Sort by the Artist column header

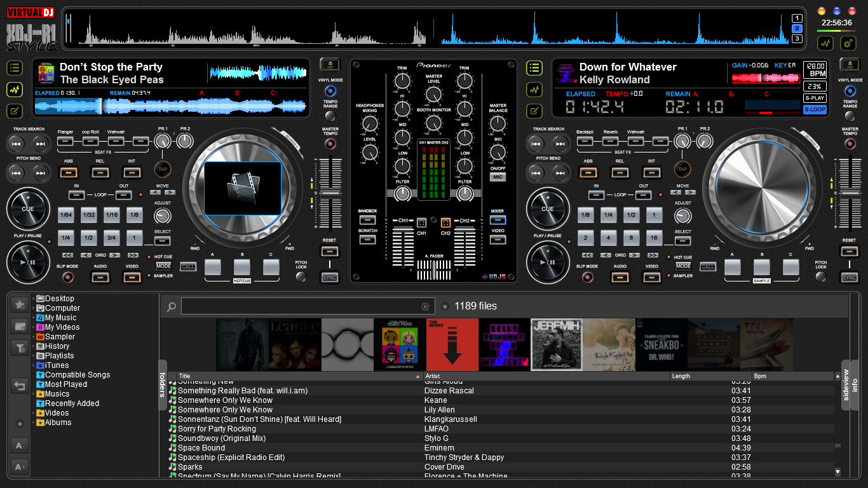[546, 376]
